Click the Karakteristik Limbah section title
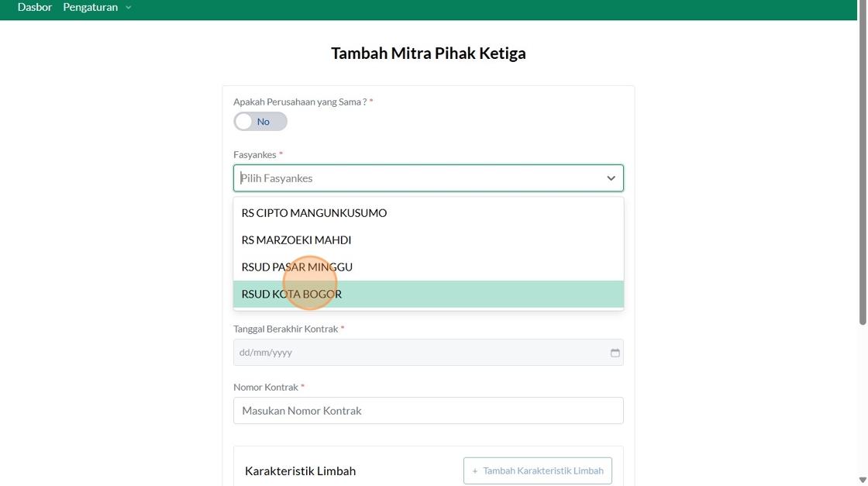The width and height of the screenshot is (868, 486). click(300, 471)
